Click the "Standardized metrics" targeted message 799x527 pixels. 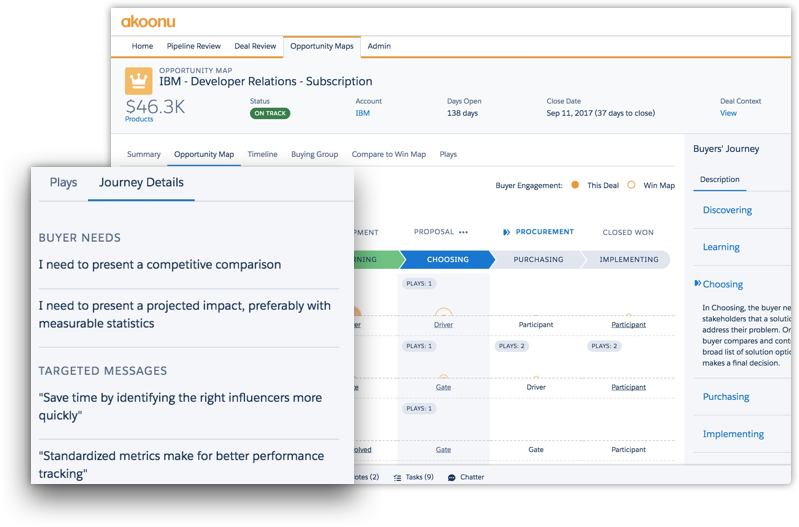pyautogui.click(x=181, y=464)
